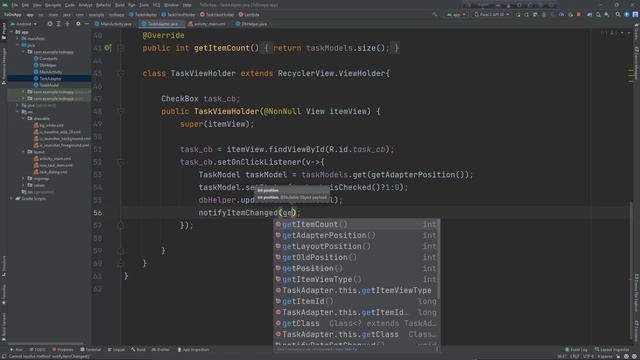Open Project panel settings gear
This screenshot has width=640, height=360.
(x=78, y=24)
